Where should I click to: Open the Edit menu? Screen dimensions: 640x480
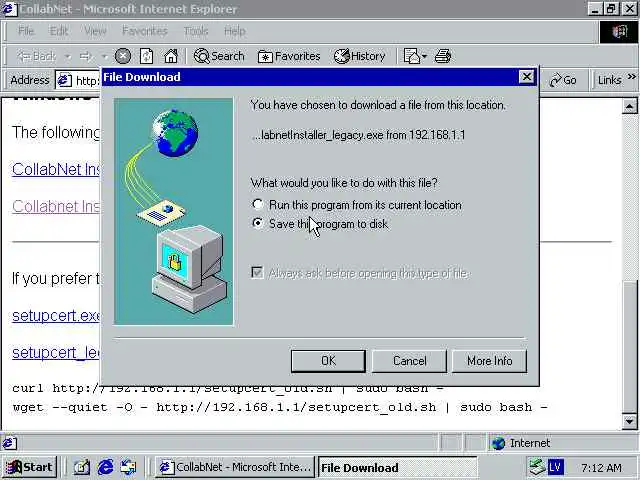point(58,31)
